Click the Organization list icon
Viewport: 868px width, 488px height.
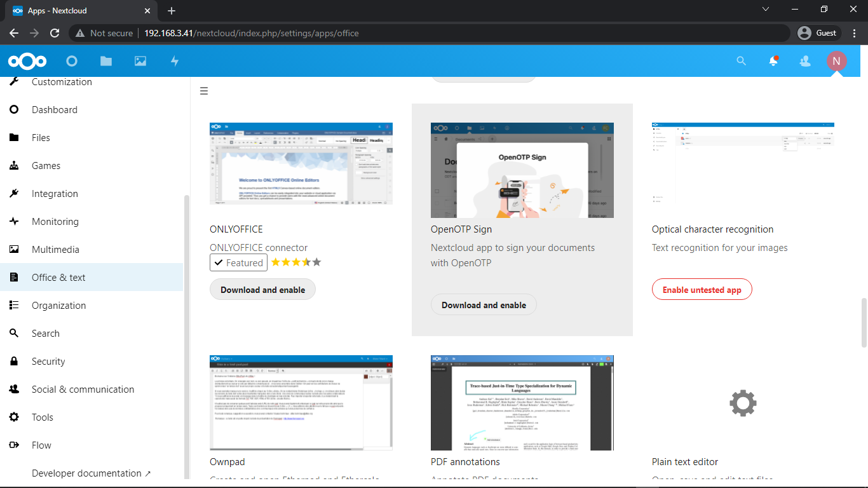coord(14,306)
